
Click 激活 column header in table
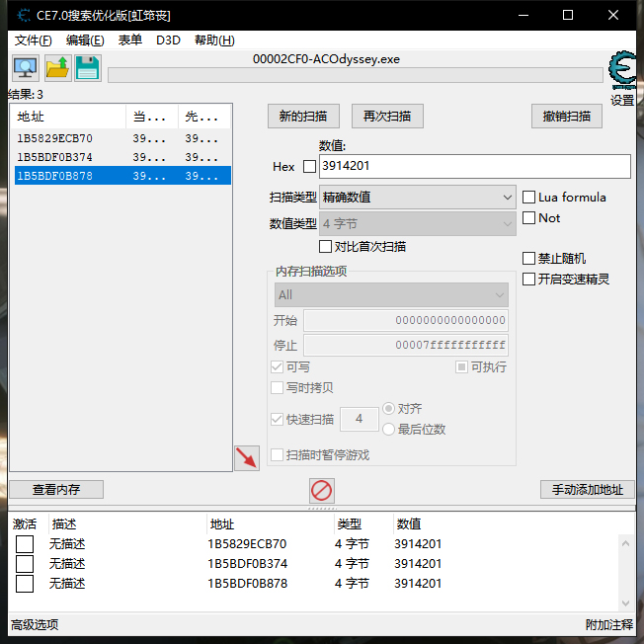coord(25,524)
